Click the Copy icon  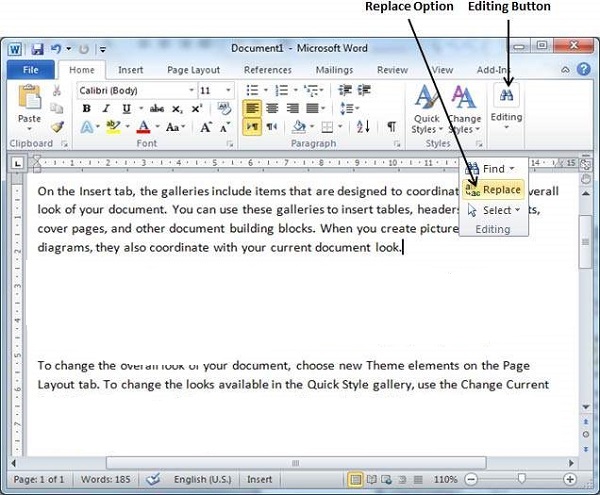pyautogui.click(x=57, y=108)
